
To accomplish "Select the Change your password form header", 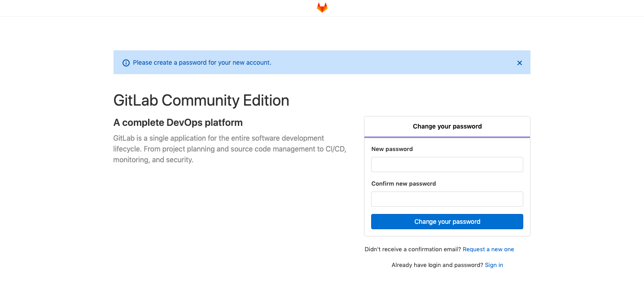I will pos(447,126).
